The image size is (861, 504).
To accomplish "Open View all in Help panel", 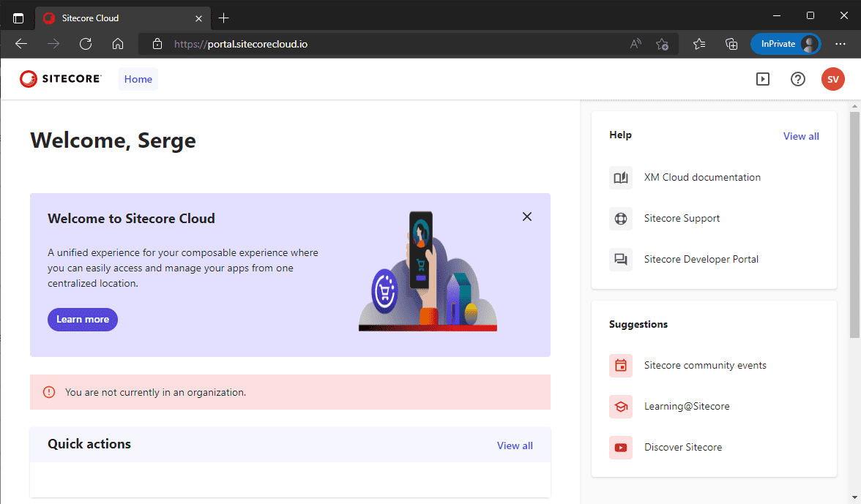I will (x=801, y=136).
